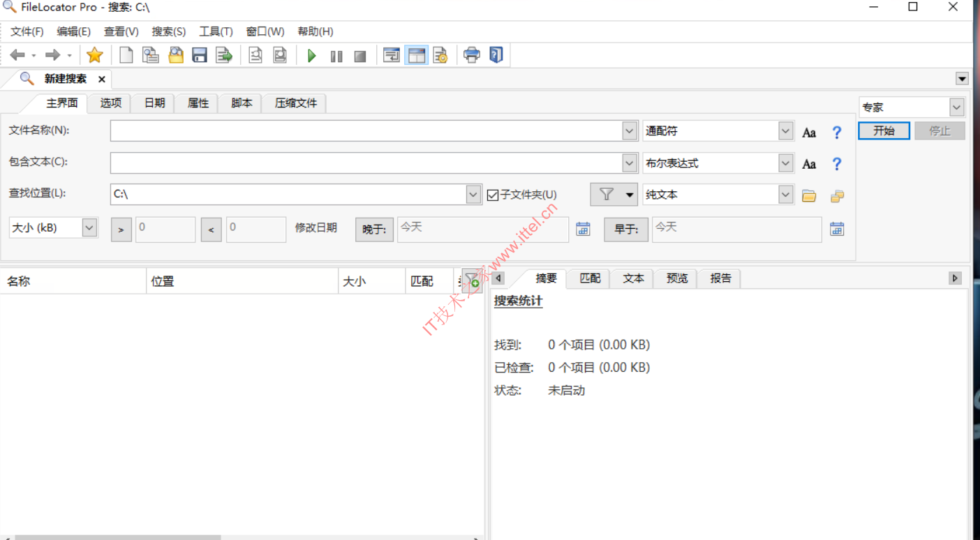Expand the 专家 mode dropdown
This screenshot has width=980, height=540.
(956, 107)
